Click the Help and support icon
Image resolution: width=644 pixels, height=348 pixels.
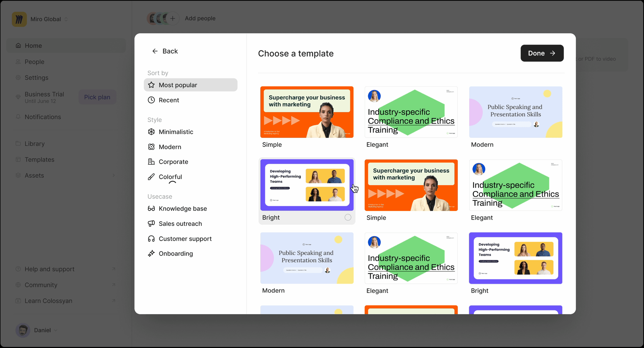[18, 269]
